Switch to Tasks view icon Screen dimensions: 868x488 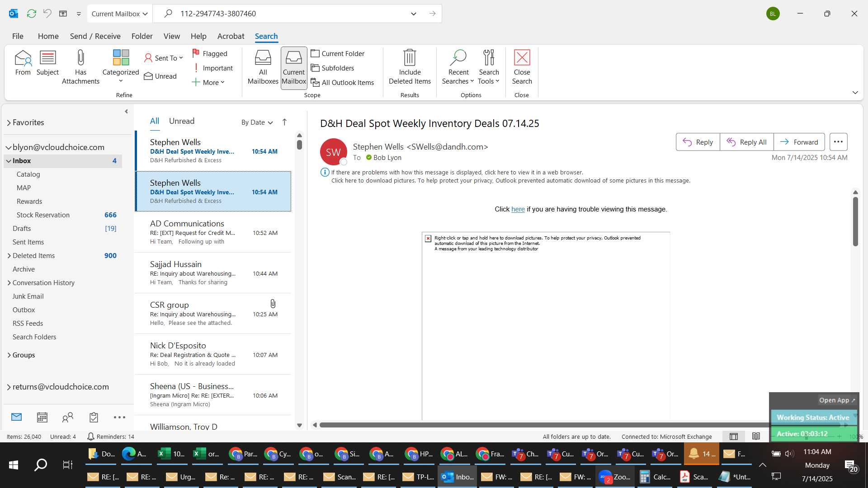[94, 417]
